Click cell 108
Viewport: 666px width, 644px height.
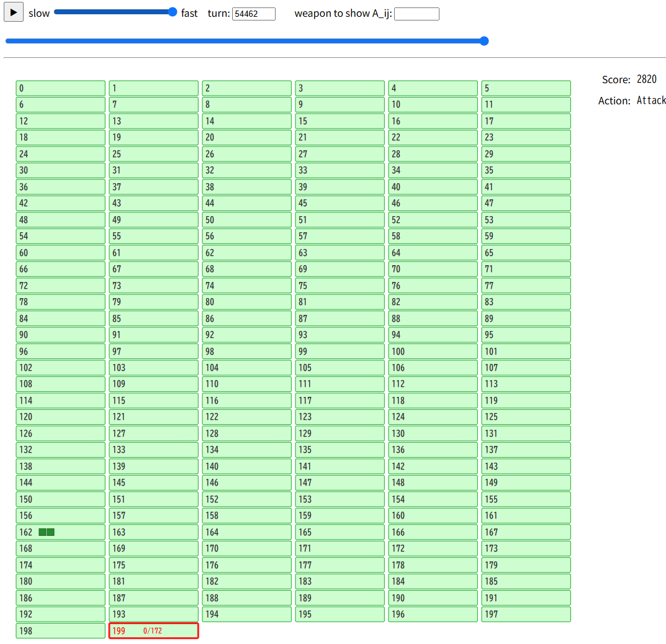click(x=61, y=384)
